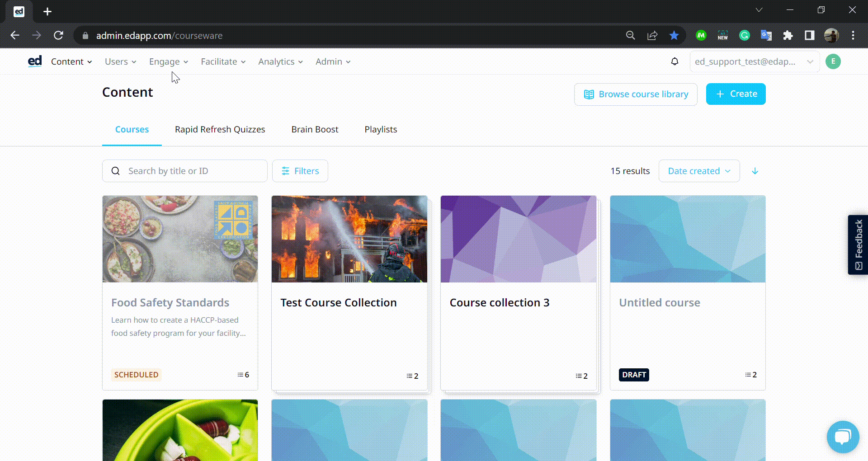Expand the Engage menu

[x=169, y=61]
